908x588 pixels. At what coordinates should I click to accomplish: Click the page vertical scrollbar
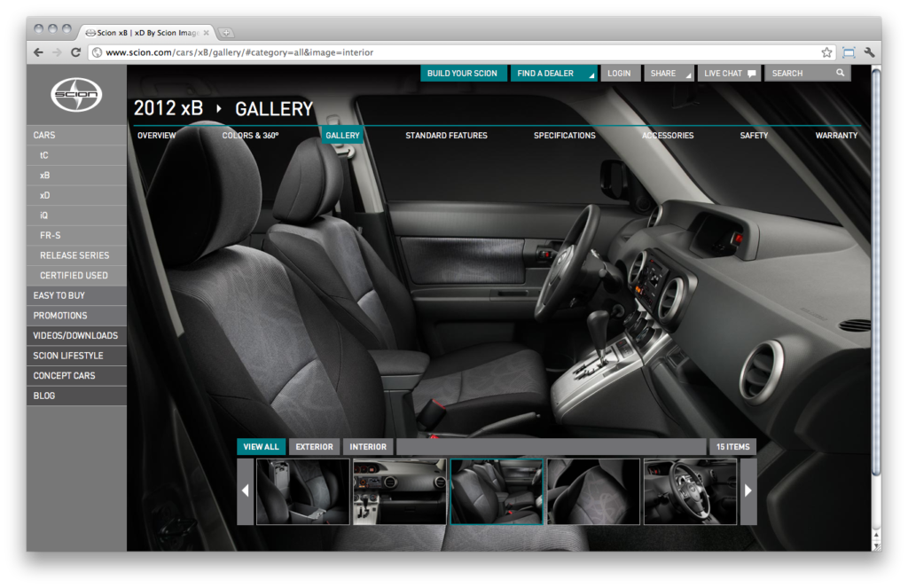[876, 272]
